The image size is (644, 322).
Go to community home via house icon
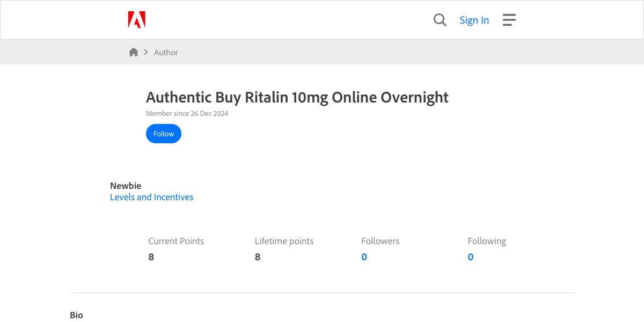coord(134,52)
